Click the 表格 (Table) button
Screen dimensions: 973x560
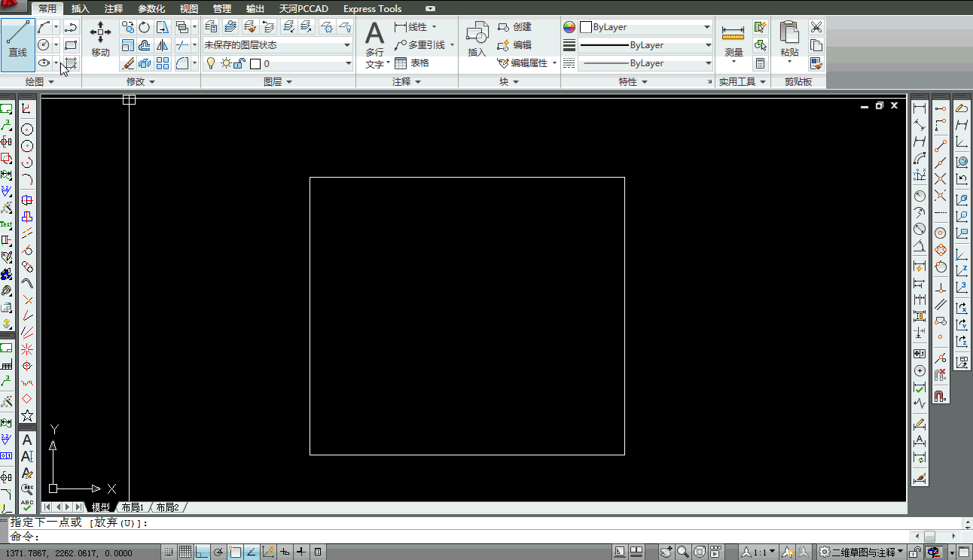[x=412, y=63]
